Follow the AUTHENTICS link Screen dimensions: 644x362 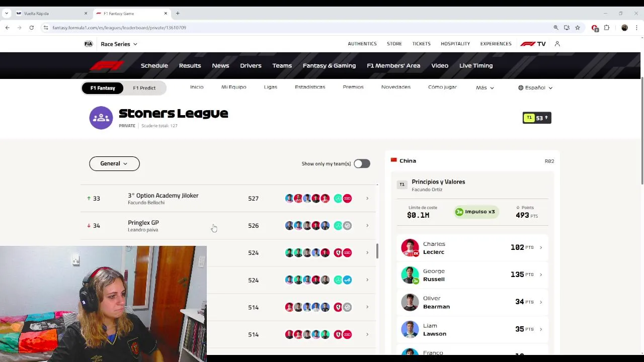pyautogui.click(x=362, y=44)
